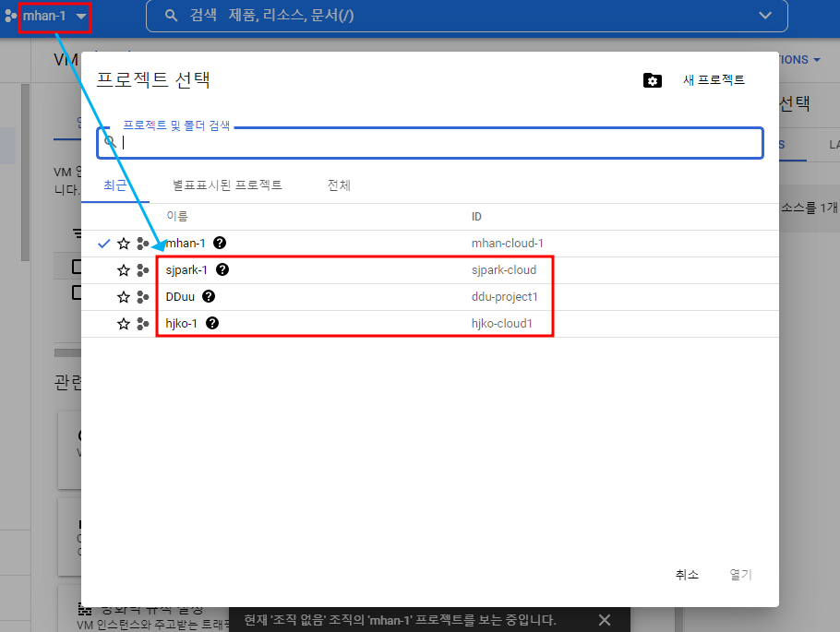Open the help icon next to DDuu
The height and width of the screenshot is (632, 840).
click(209, 296)
